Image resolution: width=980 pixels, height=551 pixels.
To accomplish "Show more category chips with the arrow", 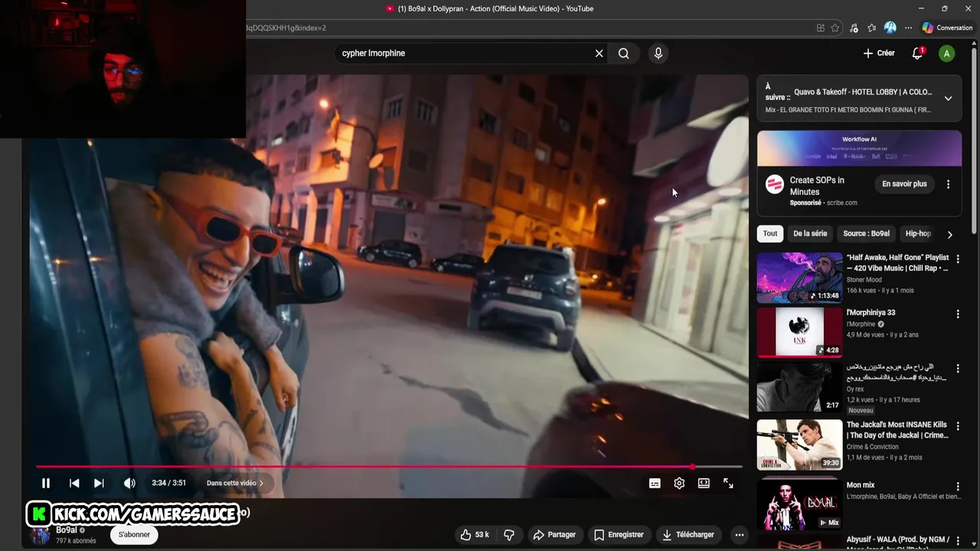I will [x=950, y=234].
